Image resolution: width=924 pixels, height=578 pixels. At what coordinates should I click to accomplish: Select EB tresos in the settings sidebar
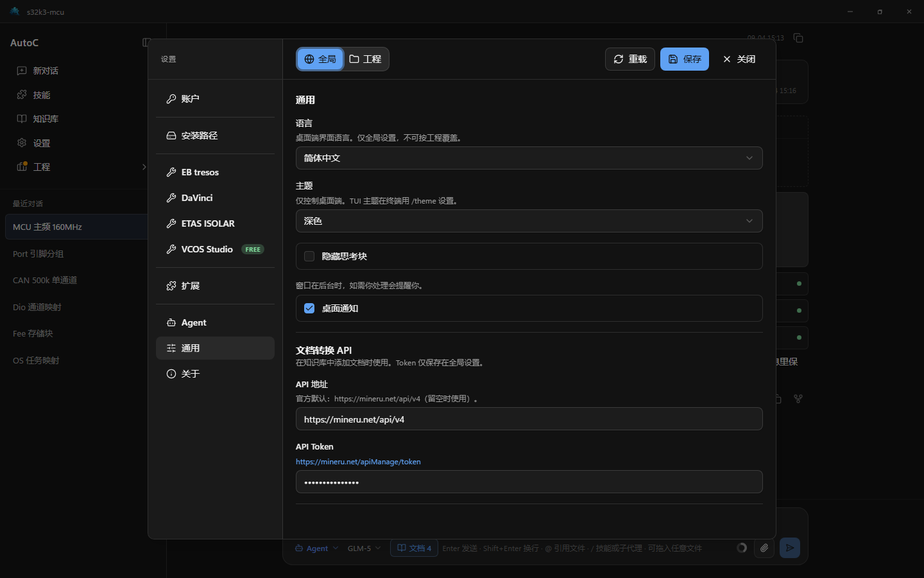pos(215,172)
